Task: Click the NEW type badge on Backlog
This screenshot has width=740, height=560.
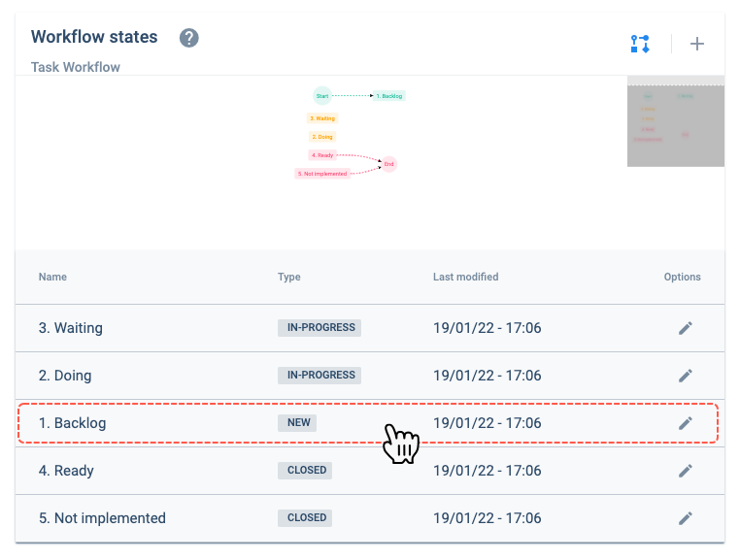Action: 297,423
